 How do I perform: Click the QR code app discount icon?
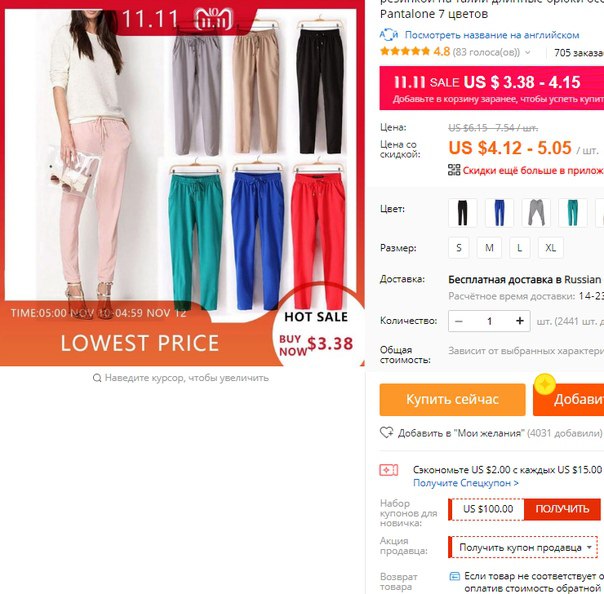coord(454,170)
